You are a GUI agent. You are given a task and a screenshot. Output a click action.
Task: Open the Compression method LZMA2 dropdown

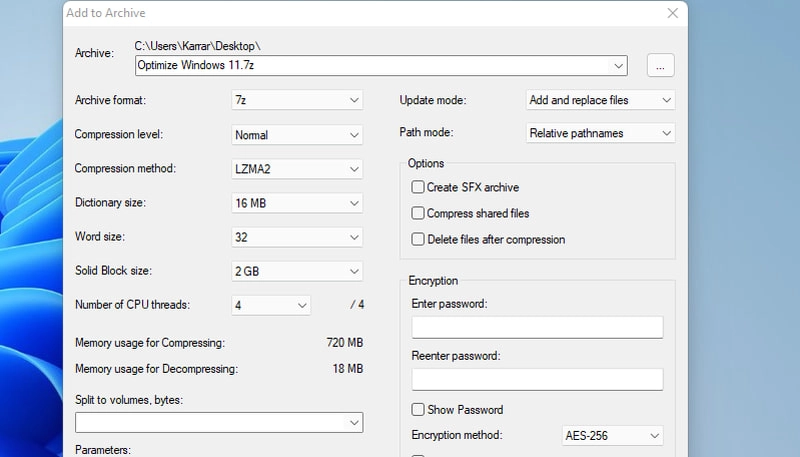point(296,169)
